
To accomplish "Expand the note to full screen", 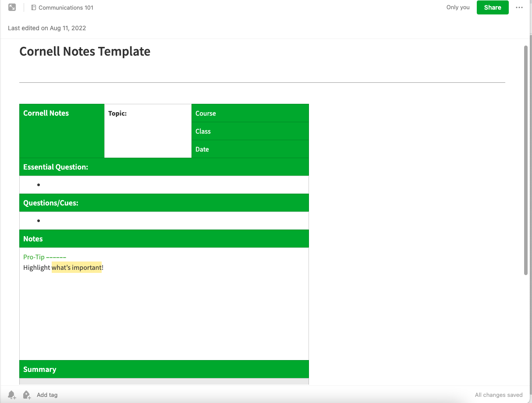I will pyautogui.click(x=12, y=7).
